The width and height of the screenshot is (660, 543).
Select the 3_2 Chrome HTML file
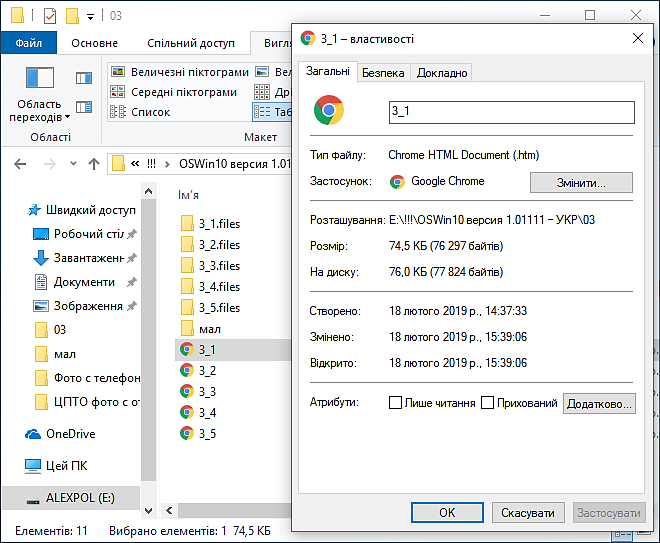[198, 370]
